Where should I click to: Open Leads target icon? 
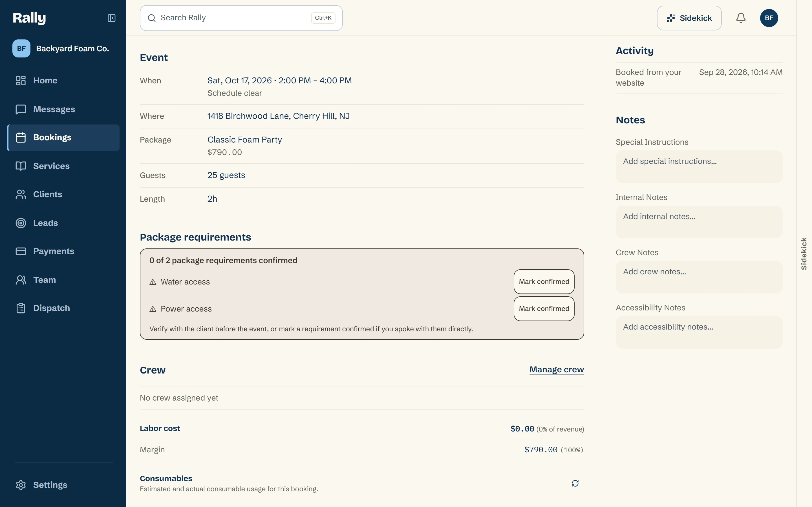[21, 223]
